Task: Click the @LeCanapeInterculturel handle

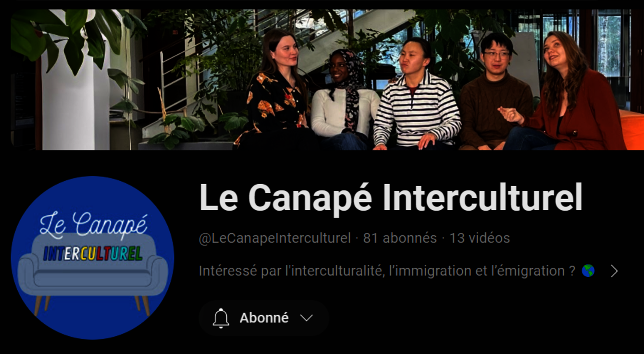Action: 275,238
